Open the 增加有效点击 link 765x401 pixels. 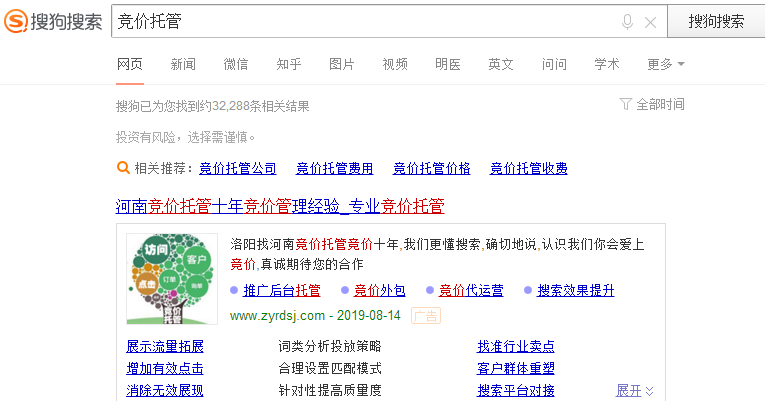[165, 368]
